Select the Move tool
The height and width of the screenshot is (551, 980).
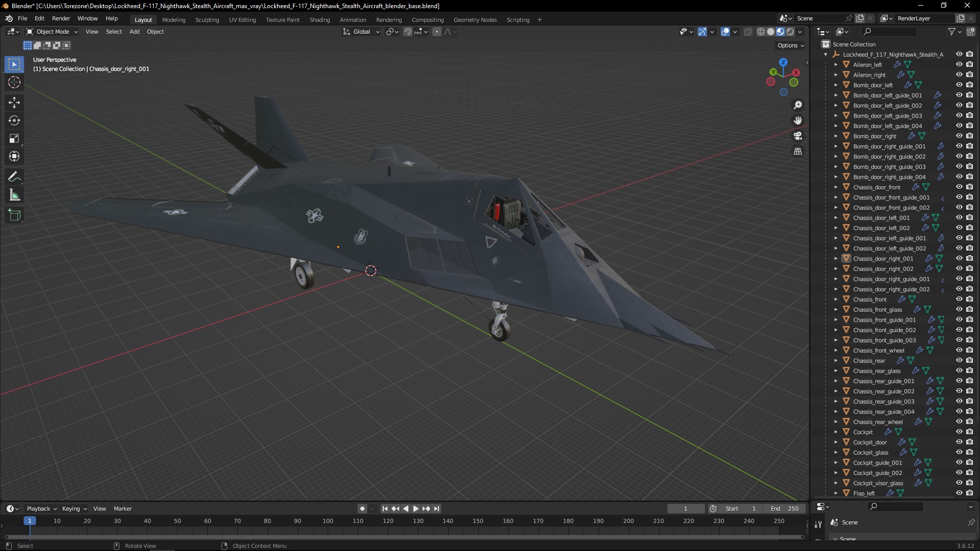point(14,103)
